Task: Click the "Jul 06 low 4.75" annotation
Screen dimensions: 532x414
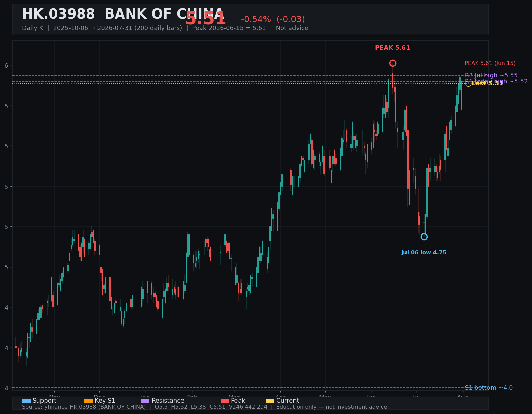Action: click(x=424, y=253)
